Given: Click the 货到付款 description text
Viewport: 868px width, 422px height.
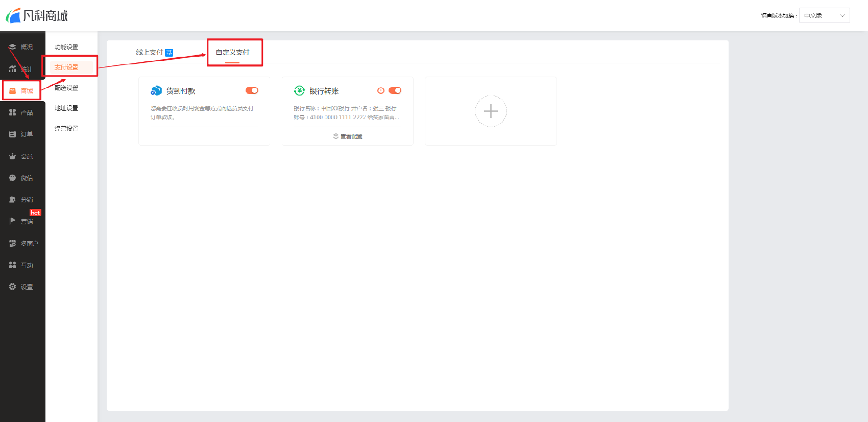Looking at the screenshot, I should point(202,113).
